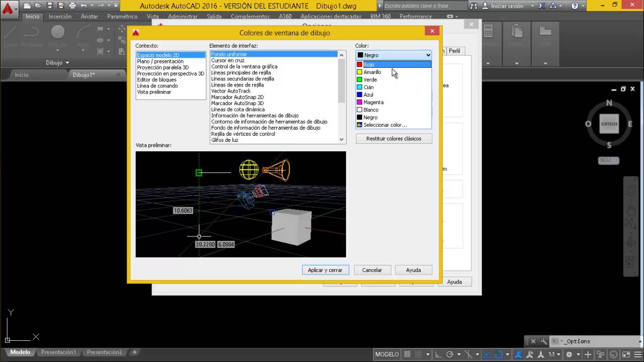The image size is (644, 362).
Task: Click the annotation visibility icon in status bar
Action: coord(519,354)
